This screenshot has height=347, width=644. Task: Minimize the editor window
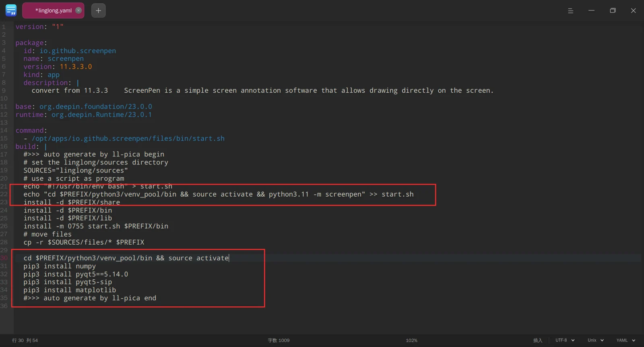[591, 10]
